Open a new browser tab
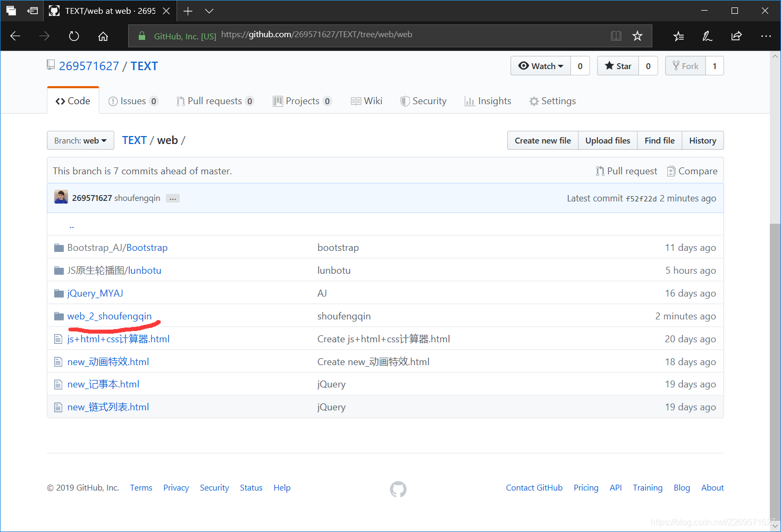 188,11
